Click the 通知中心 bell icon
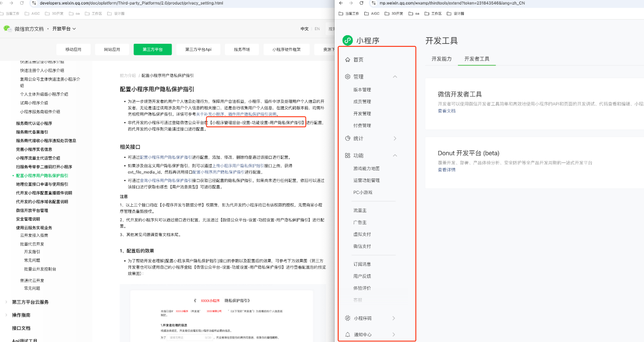The width and height of the screenshot is (644, 342). (x=348, y=334)
